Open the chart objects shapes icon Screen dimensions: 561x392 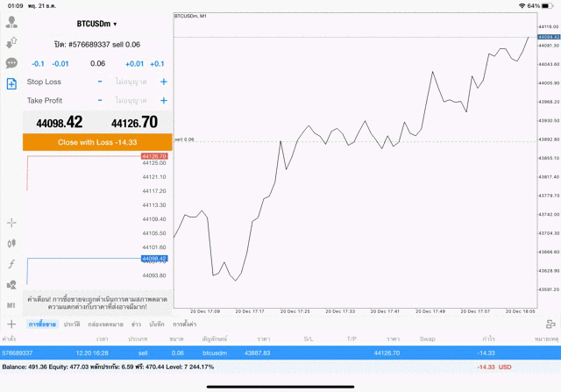pyautogui.click(x=12, y=284)
